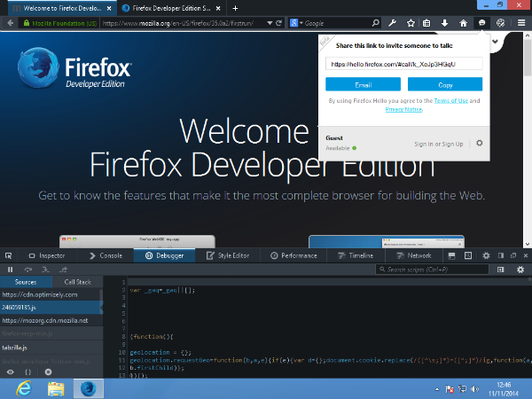Click the chevron beside the Hello panel
This screenshot has width=532, height=399.
click(495, 42)
